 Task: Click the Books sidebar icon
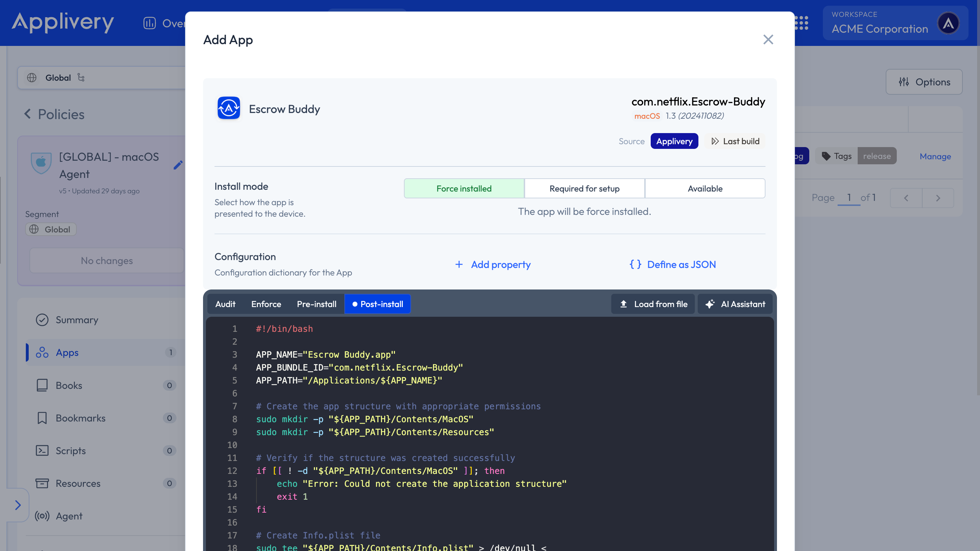click(x=42, y=385)
